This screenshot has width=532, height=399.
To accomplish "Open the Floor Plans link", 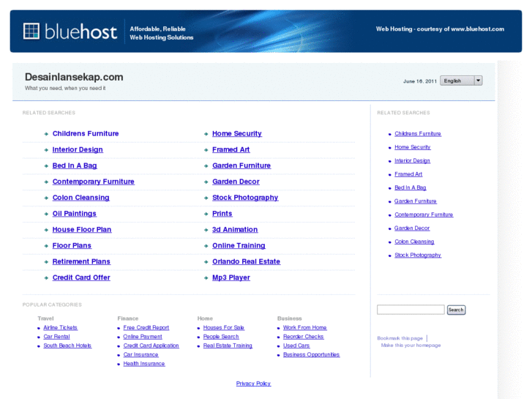I will tap(72, 245).
